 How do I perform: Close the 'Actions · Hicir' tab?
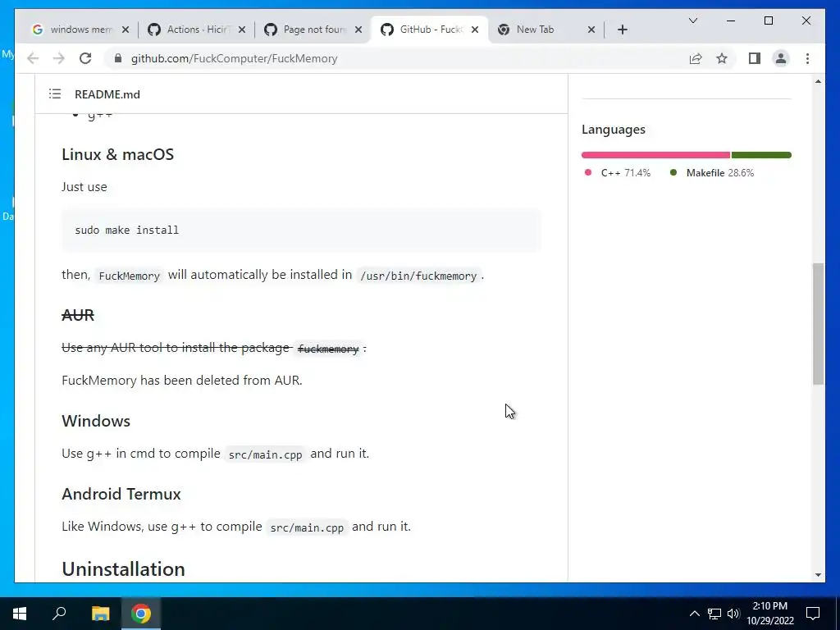[x=242, y=30]
